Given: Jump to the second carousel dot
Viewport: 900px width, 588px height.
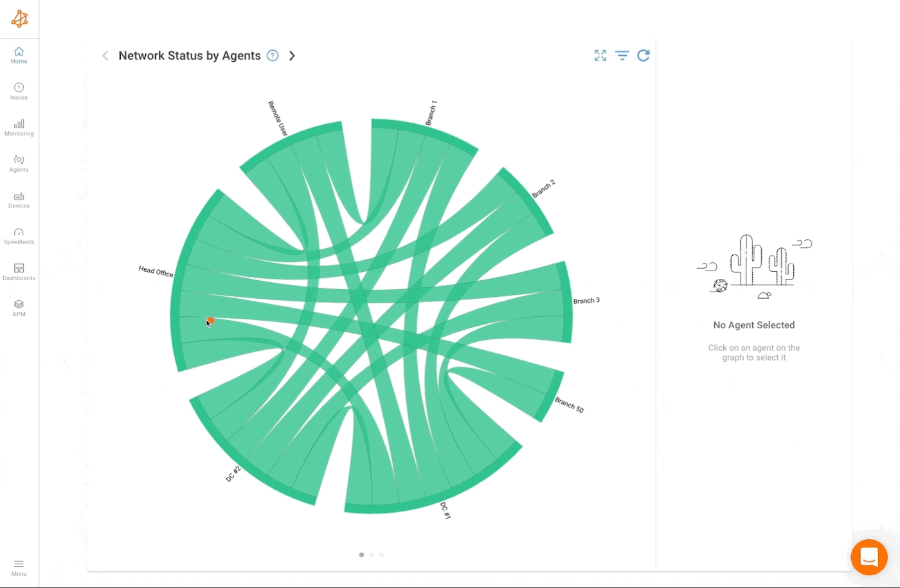Looking at the screenshot, I should pyautogui.click(x=372, y=555).
